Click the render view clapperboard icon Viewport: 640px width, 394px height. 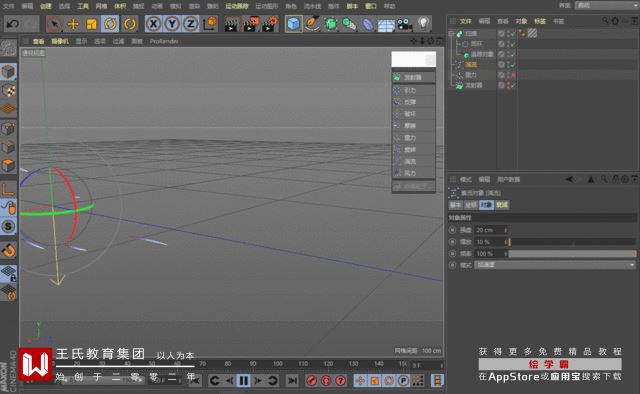[x=231, y=24]
